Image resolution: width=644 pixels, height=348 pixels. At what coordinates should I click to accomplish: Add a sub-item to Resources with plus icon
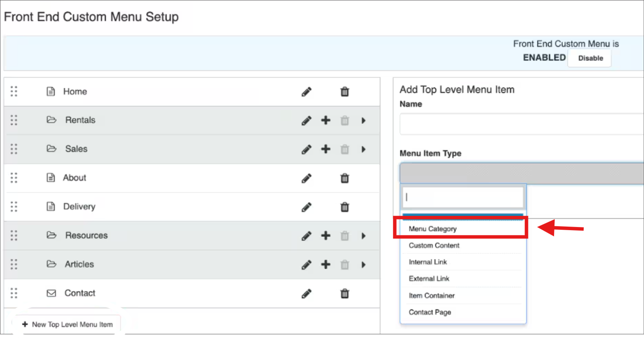pyautogui.click(x=326, y=236)
